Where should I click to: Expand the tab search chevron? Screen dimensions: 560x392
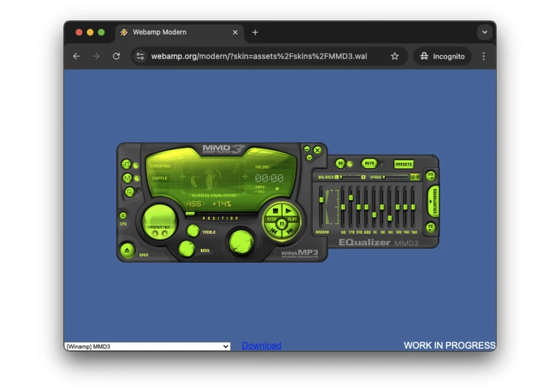(484, 32)
